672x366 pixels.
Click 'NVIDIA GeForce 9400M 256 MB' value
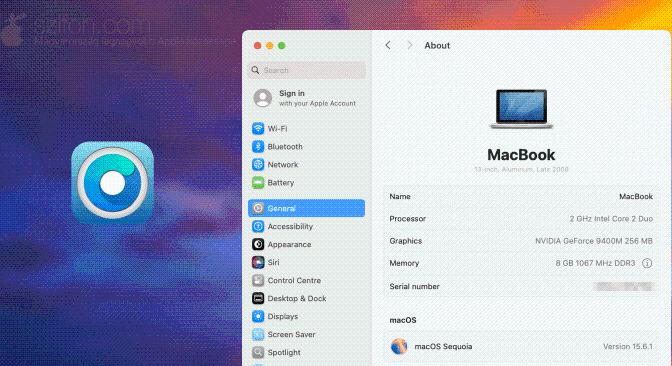(x=594, y=241)
